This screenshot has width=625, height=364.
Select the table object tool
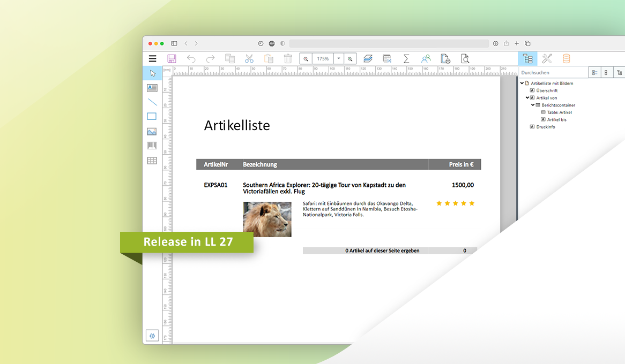(152, 161)
